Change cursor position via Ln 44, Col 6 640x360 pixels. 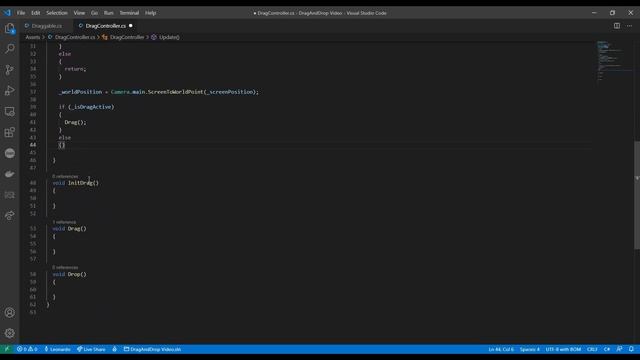[501, 349]
